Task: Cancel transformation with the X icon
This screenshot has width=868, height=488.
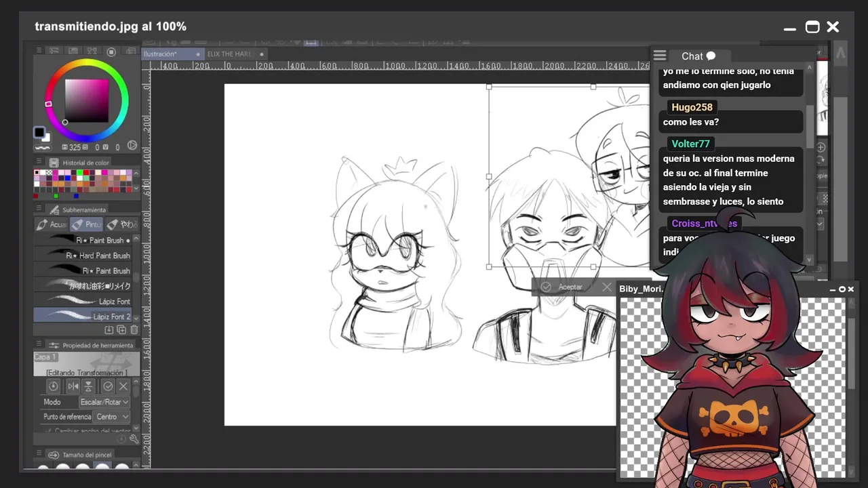Action: pyautogui.click(x=123, y=386)
